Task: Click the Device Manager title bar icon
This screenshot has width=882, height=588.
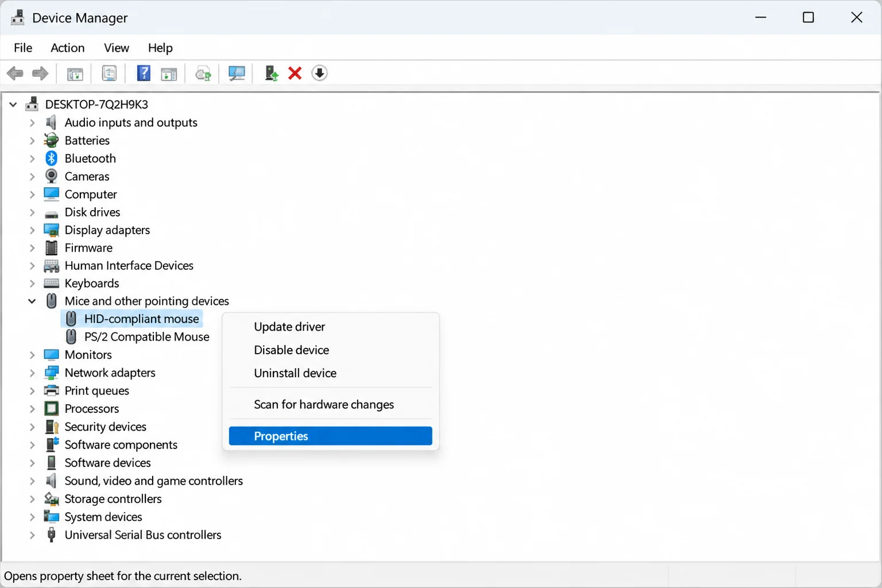Action: [x=18, y=17]
